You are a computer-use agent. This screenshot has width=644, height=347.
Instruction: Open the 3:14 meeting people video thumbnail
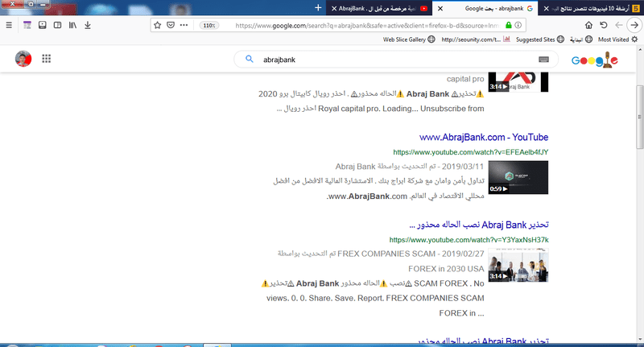[518, 265]
